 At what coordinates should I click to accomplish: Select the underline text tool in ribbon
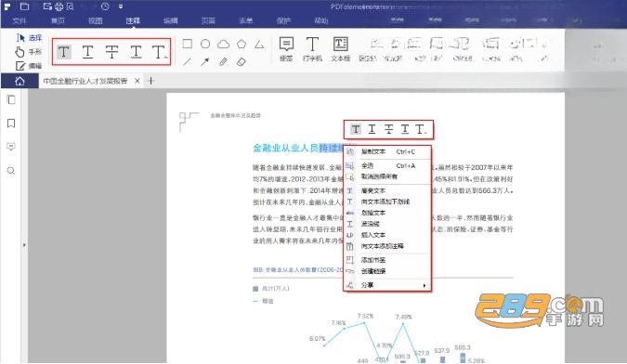click(x=87, y=52)
